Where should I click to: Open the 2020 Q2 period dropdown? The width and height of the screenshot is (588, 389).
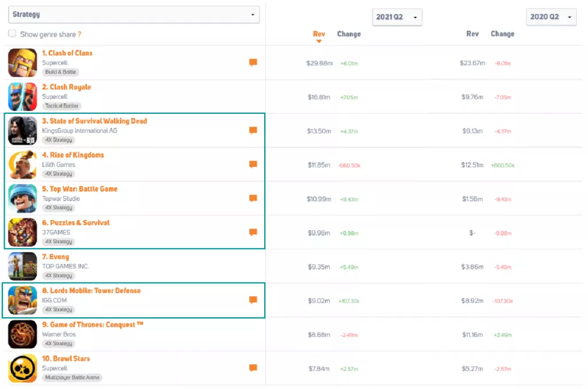pyautogui.click(x=551, y=17)
